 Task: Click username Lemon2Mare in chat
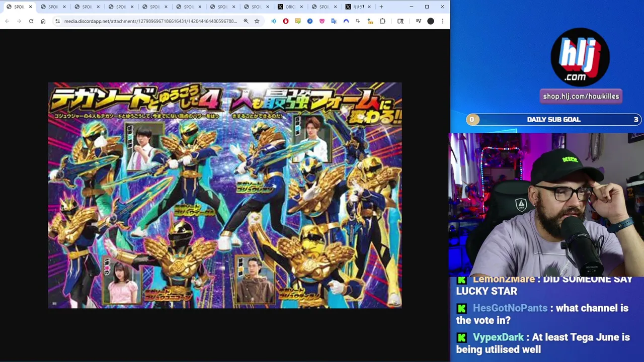coord(504,279)
